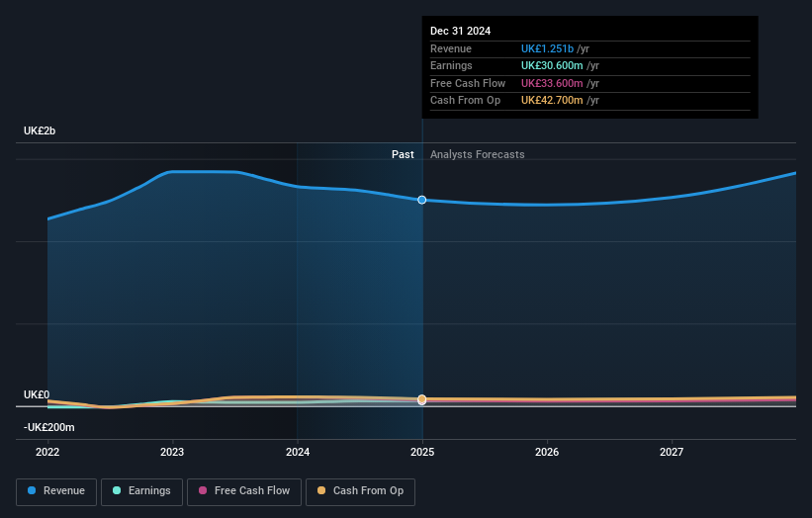Click the teal Earnings legend dot

pos(117,490)
